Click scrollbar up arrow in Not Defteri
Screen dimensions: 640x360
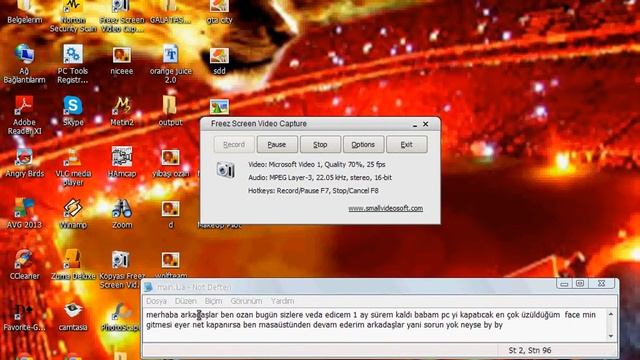611,314
